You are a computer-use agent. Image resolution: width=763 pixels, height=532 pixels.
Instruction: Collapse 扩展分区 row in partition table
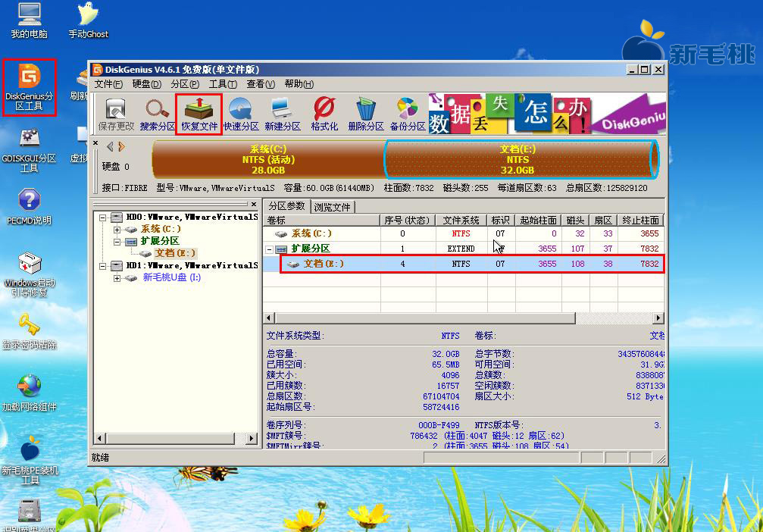(269, 249)
